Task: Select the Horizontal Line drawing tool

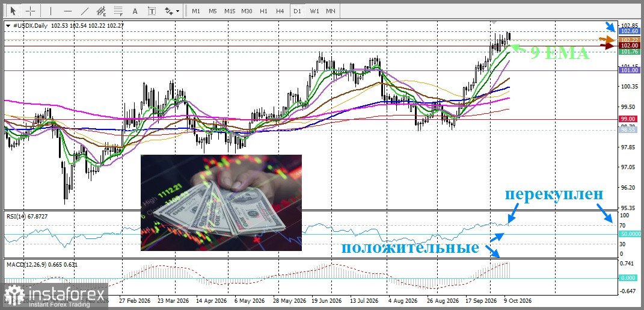Action: (x=68, y=11)
